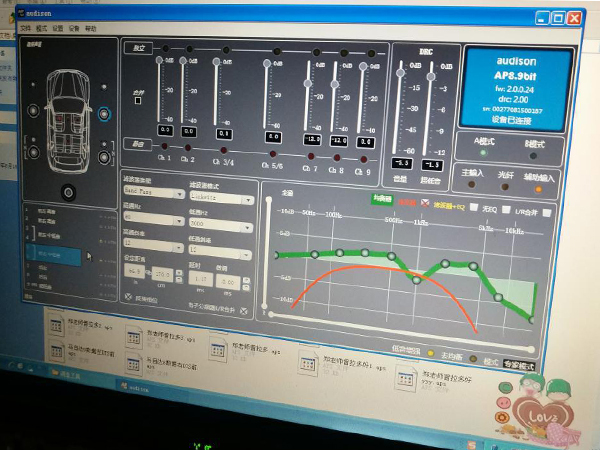The height and width of the screenshot is (450, 600).
Task: Toggle the 去均衡 de-EQ indicator
Action: (x=473, y=359)
